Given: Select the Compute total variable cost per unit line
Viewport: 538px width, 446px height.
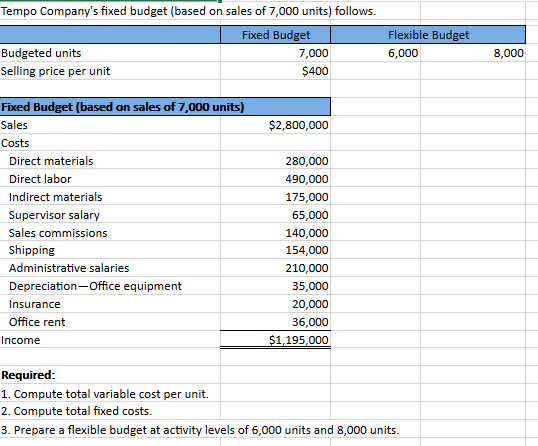Looking at the screenshot, I should (110, 394).
